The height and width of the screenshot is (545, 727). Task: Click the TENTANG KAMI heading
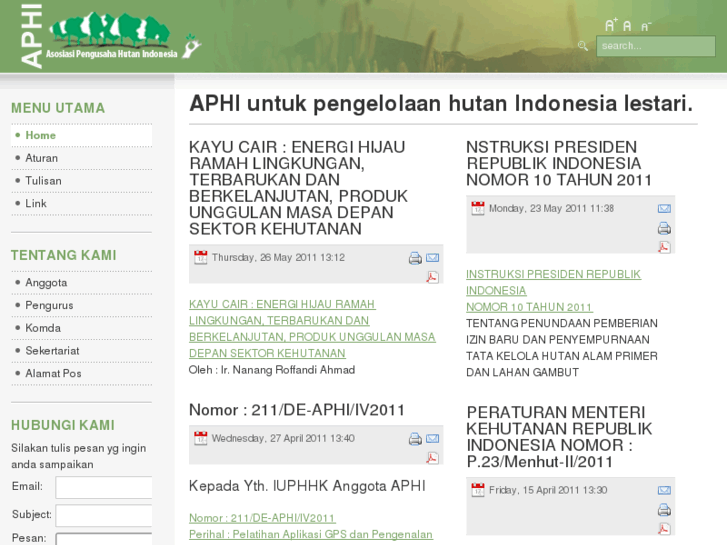click(x=64, y=255)
